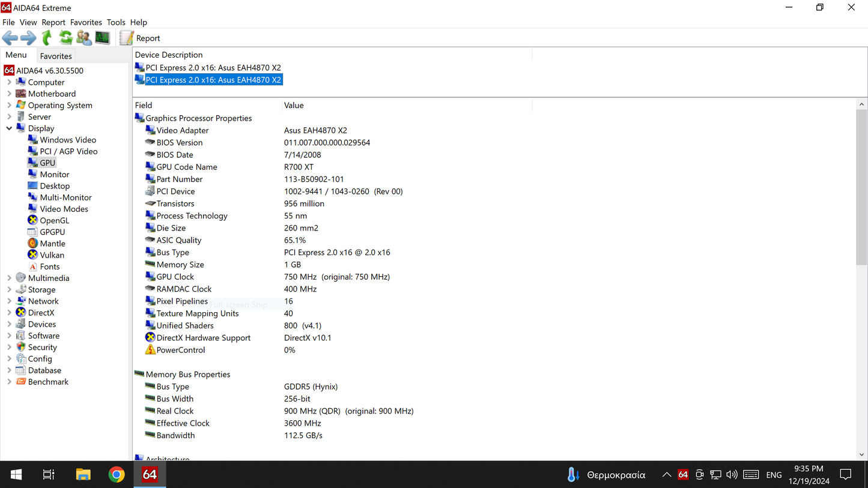Select the first Asus EAH4870 X2 device

tap(213, 68)
